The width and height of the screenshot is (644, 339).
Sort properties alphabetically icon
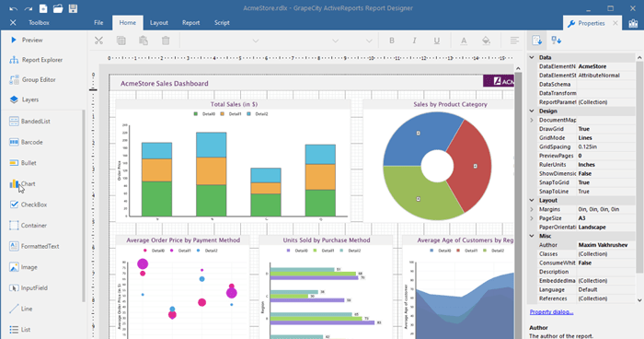pyautogui.click(x=557, y=40)
